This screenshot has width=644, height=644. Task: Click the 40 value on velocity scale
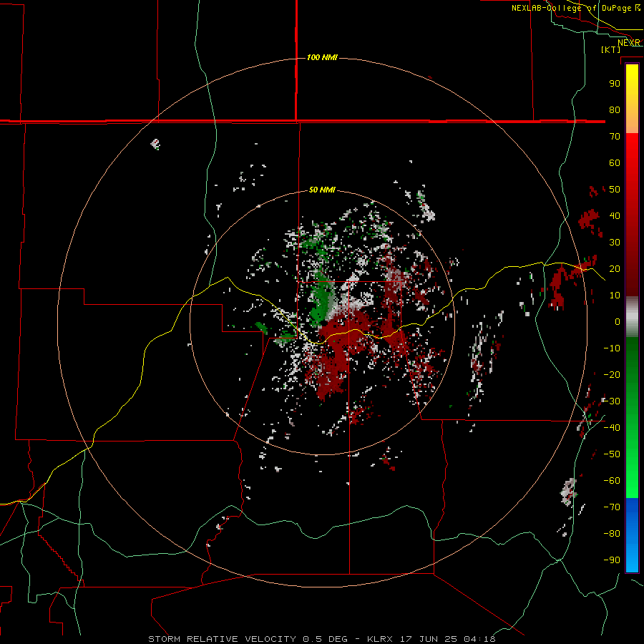[615, 216]
